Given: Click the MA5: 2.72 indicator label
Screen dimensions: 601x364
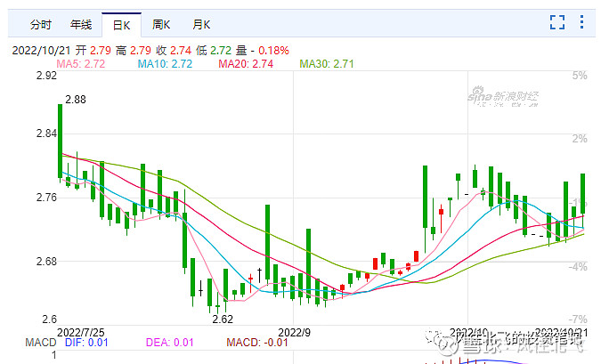Looking at the screenshot, I should [x=81, y=63].
